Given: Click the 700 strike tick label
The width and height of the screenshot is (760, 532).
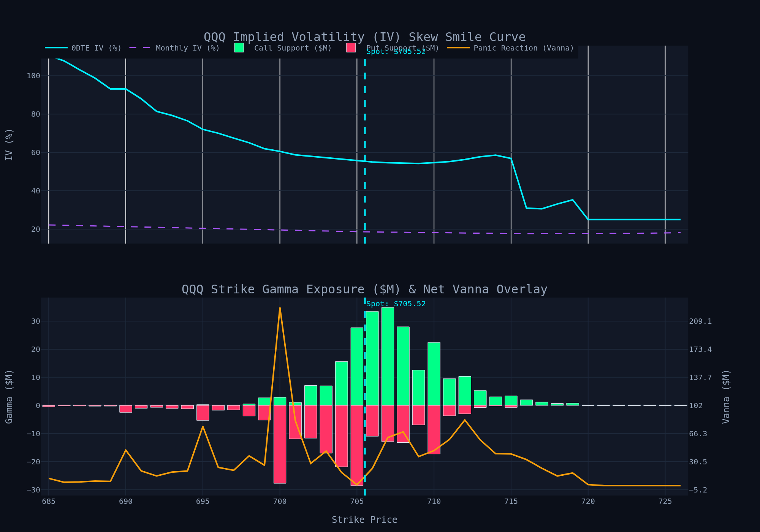Looking at the screenshot, I should 280,502.
